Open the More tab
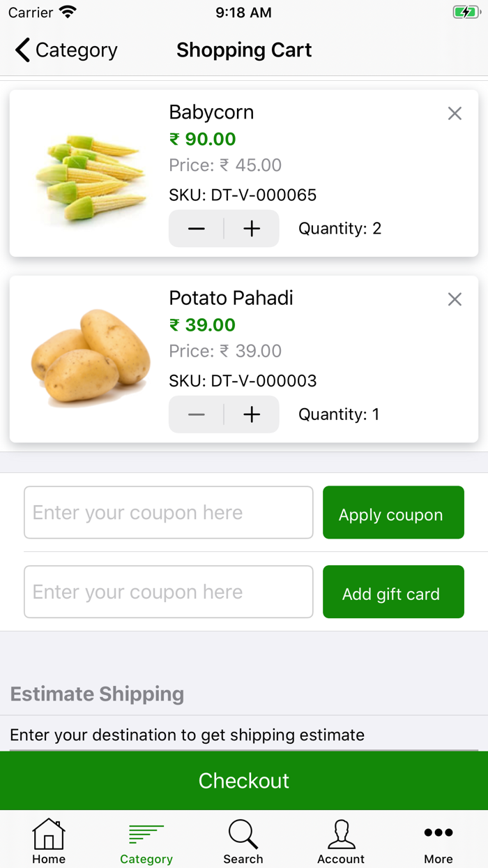488x868 pixels. [439, 841]
